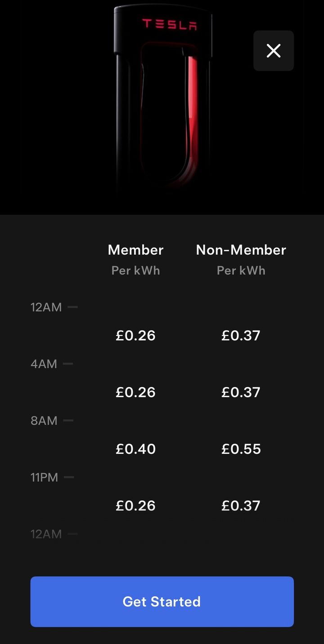
Task: Tap the Non-Member £0.37 price after 11PM
Action: [241, 505]
